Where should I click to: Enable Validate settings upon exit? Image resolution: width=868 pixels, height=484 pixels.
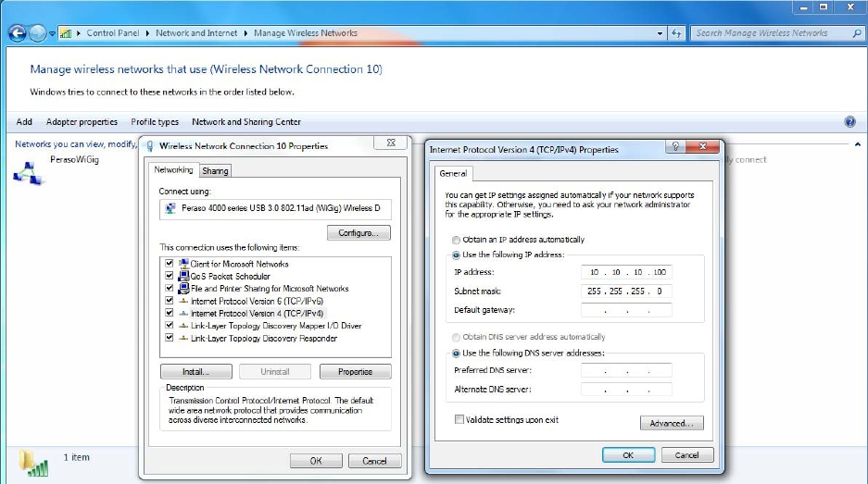tap(459, 420)
